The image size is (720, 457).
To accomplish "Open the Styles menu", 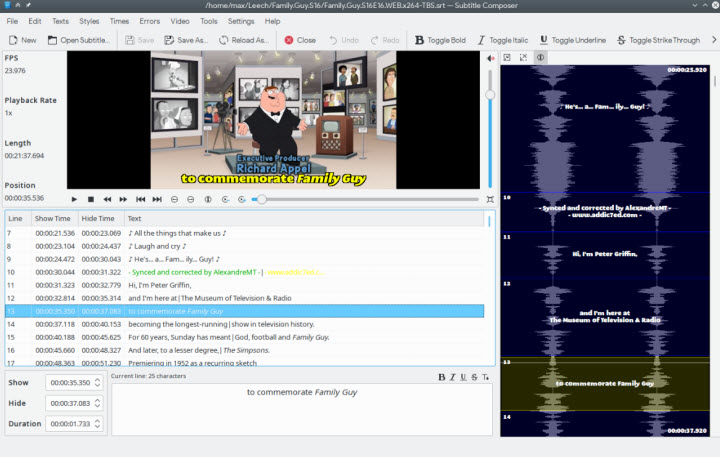I will (89, 20).
